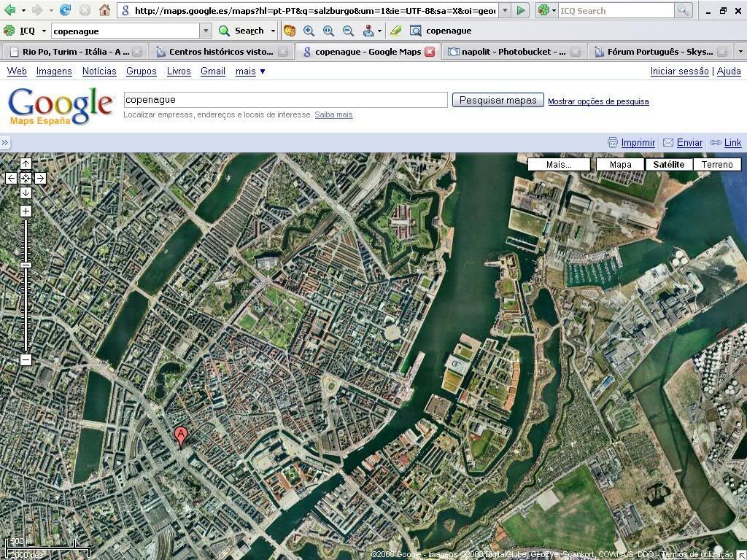Image resolution: width=747 pixels, height=560 pixels.
Task: Click the red A location marker
Action: (181, 436)
